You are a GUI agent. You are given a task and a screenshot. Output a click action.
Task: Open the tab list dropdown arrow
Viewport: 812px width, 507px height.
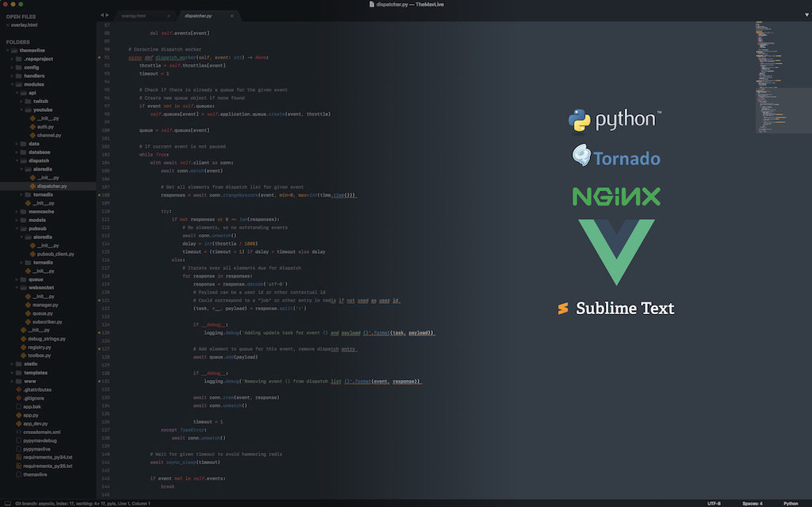point(806,15)
